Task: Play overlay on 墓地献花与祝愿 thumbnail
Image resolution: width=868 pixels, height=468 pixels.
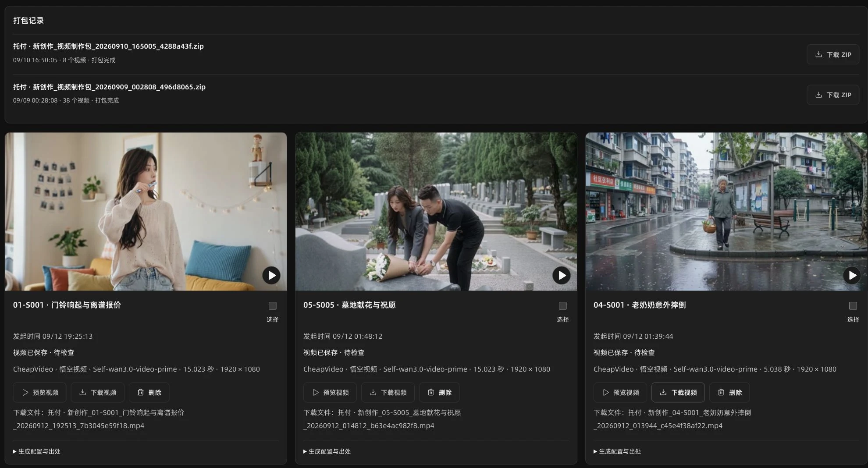Action: [562, 275]
